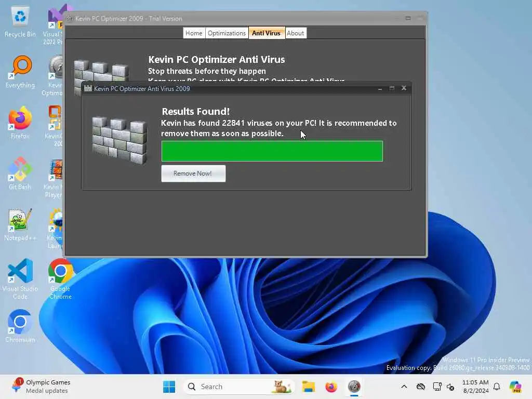Select the Firefox desktop shortcut
Screen dimensions: 532x399
pos(20,123)
